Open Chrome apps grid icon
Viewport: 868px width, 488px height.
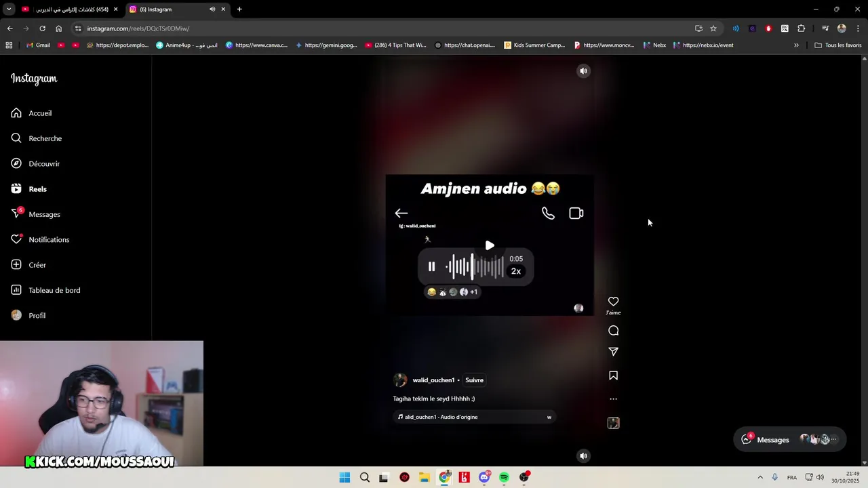pyautogui.click(x=9, y=45)
